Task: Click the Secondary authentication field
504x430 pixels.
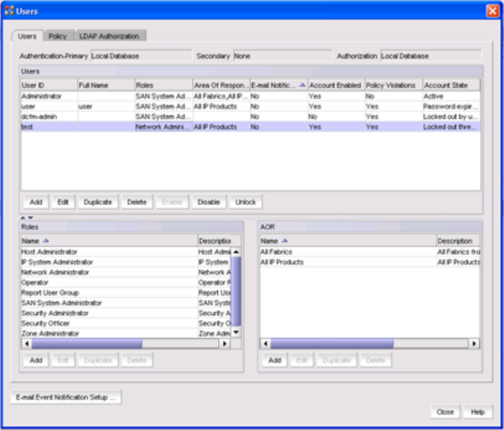Action: point(283,56)
